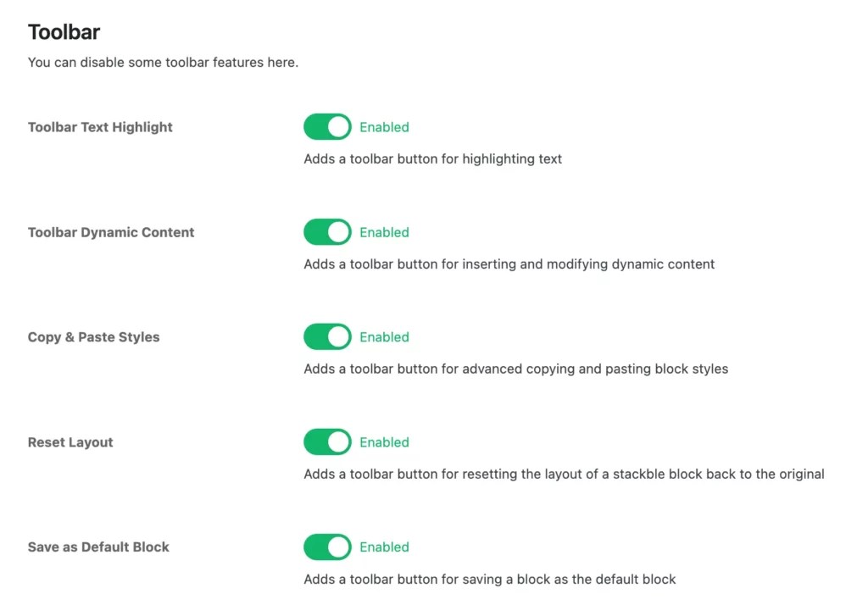Click the saving default block description
This screenshot has width=868, height=616.
(x=490, y=579)
